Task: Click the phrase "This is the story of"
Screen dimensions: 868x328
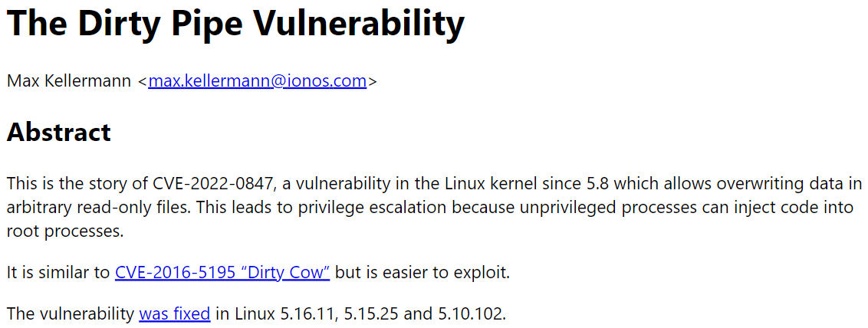Action: [x=75, y=185]
